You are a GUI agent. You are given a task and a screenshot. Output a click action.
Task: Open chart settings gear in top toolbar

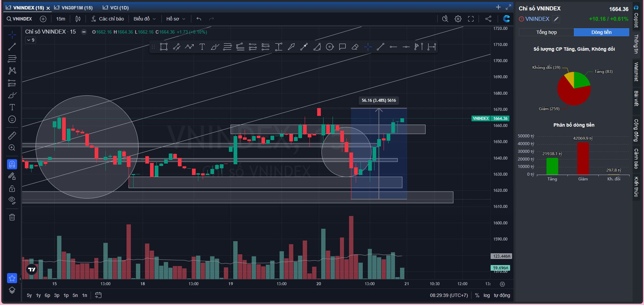(458, 19)
